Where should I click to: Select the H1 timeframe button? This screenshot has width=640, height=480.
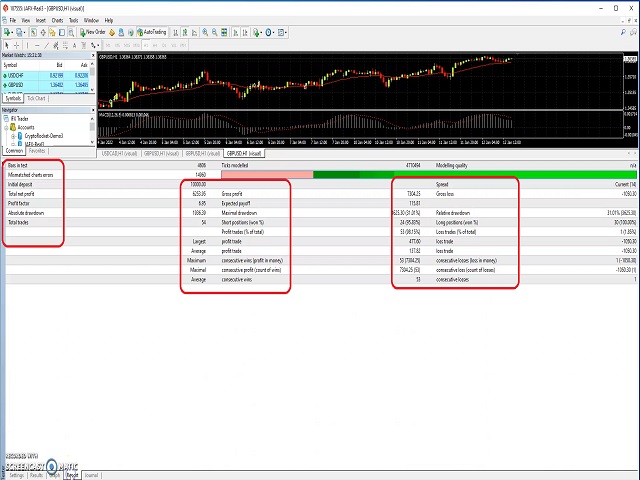point(146,45)
